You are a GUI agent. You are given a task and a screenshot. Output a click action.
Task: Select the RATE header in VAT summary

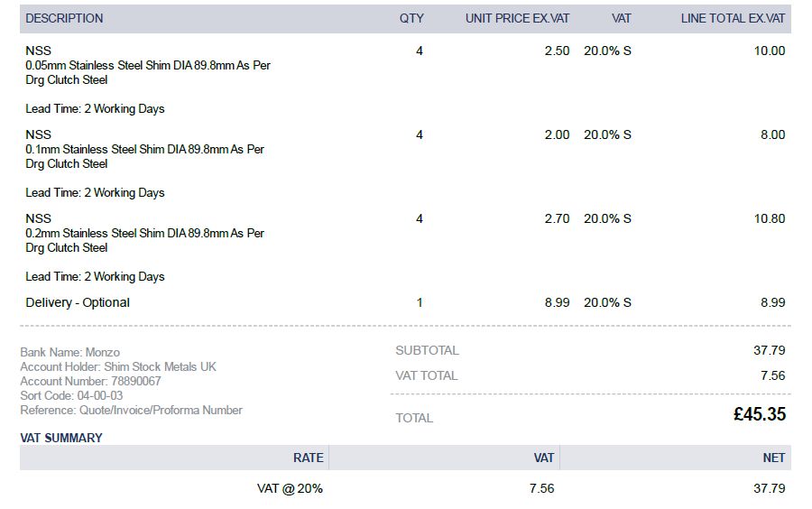pos(308,458)
